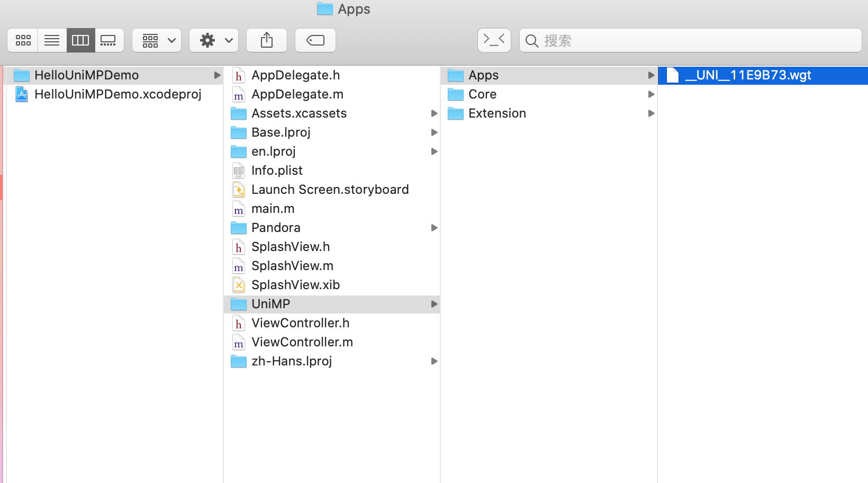The width and height of the screenshot is (868, 483).
Task: Click the main.m file name
Action: pyautogui.click(x=273, y=209)
